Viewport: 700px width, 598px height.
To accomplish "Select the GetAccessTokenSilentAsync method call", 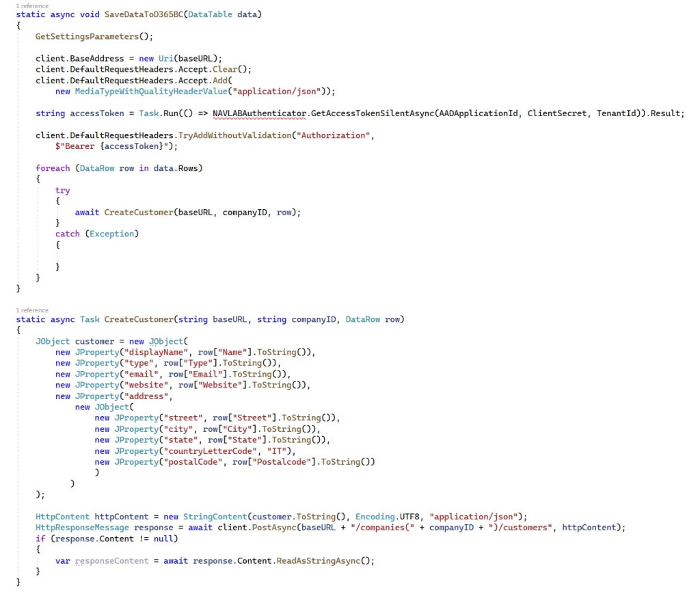I will tap(372, 113).
